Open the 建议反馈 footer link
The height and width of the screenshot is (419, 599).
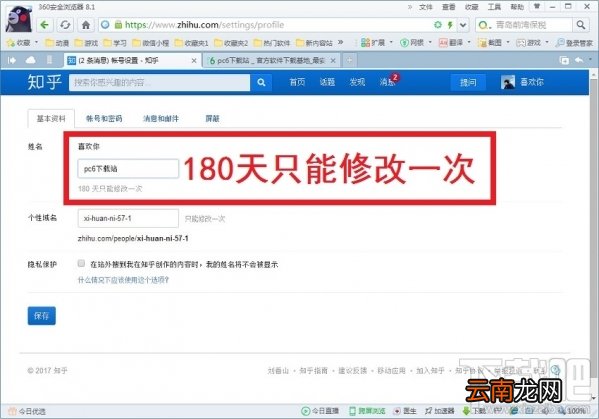tap(353, 370)
